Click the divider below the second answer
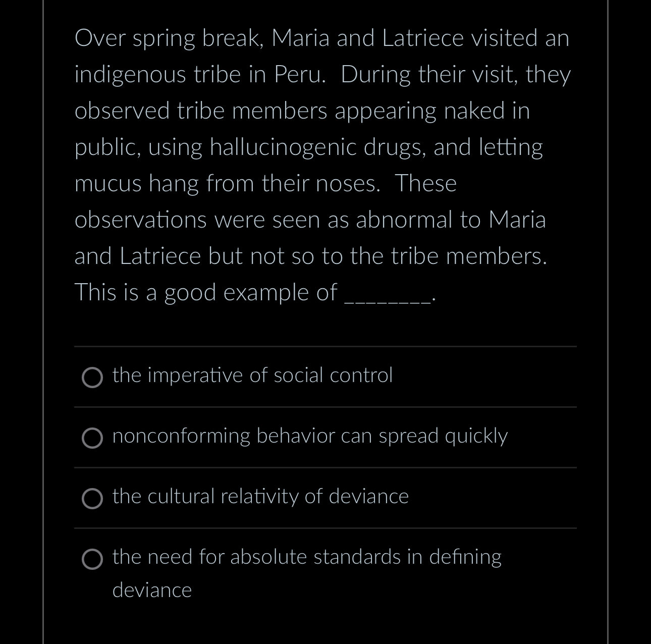This screenshot has width=651, height=644. pyautogui.click(x=325, y=467)
